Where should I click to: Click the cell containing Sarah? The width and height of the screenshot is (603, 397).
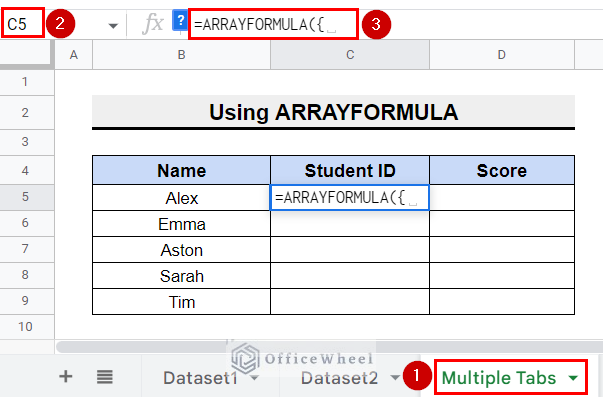coord(182,275)
